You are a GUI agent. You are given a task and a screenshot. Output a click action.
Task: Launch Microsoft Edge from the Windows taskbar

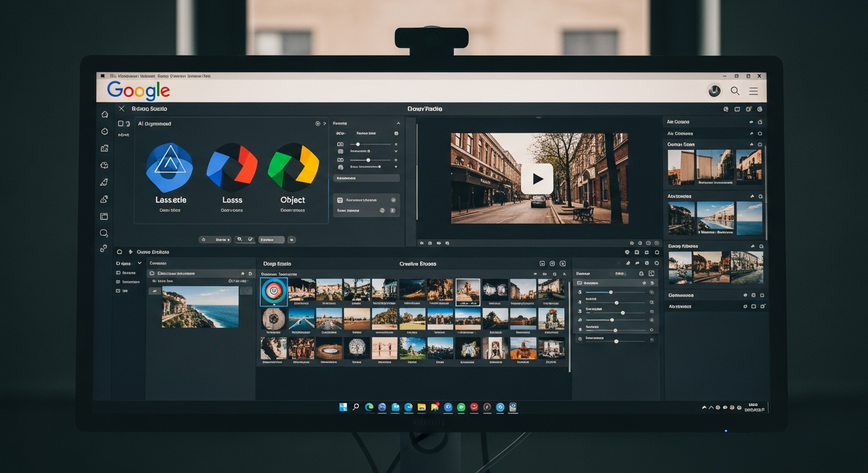pyautogui.click(x=369, y=407)
